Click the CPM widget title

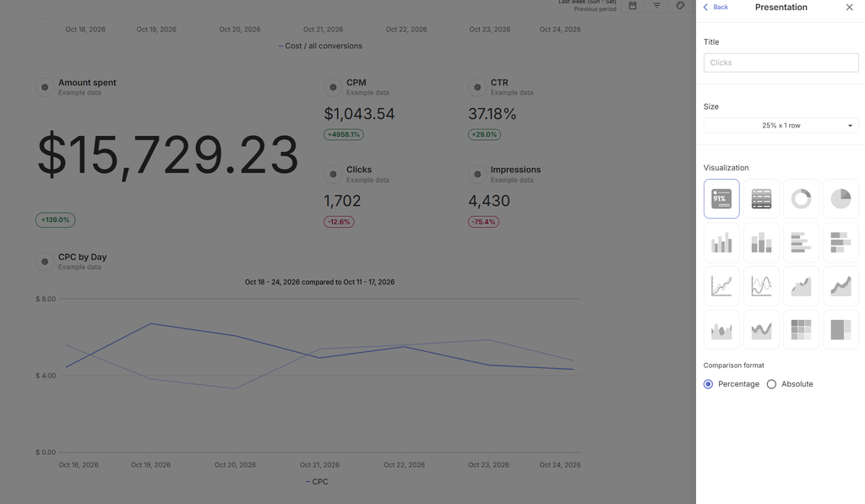(356, 83)
